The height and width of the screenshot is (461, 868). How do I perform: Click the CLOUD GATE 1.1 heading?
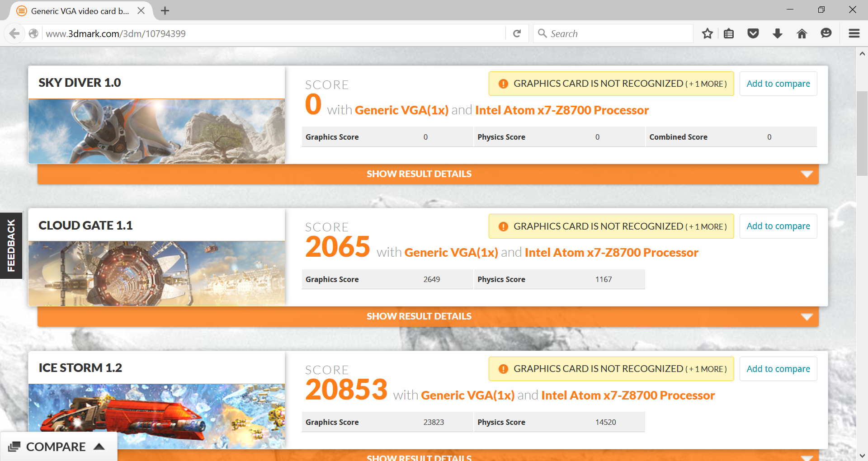click(x=85, y=225)
